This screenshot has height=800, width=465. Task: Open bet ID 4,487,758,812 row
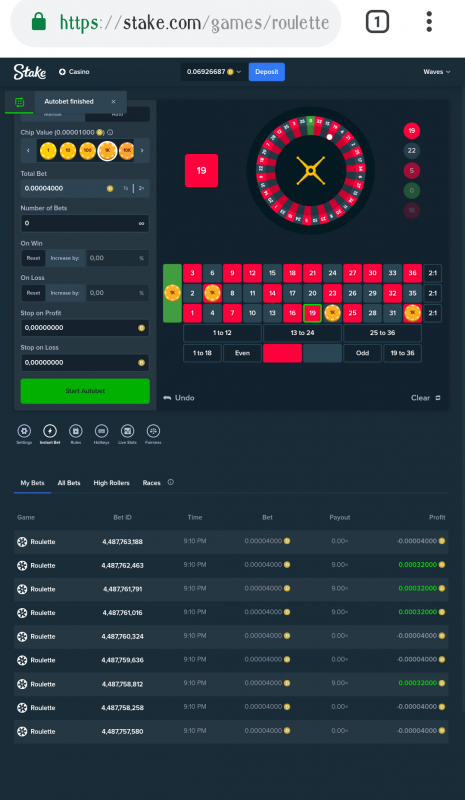231,684
